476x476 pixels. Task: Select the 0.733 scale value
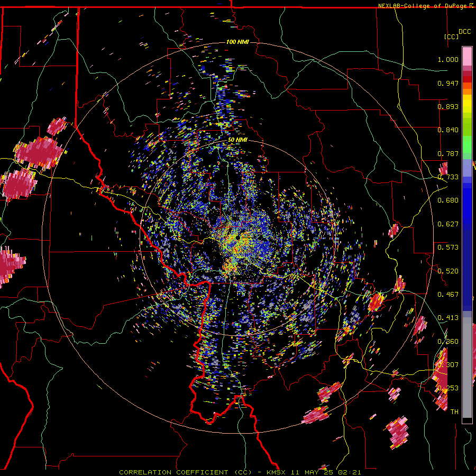coord(448,177)
